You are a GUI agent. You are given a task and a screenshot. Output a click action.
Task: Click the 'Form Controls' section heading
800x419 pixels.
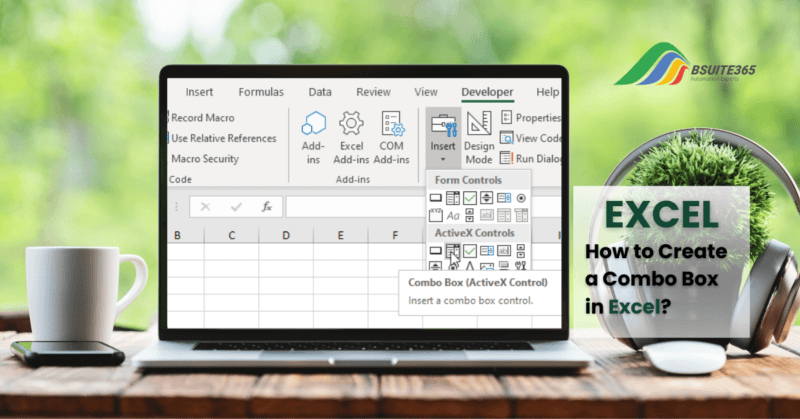[468, 180]
